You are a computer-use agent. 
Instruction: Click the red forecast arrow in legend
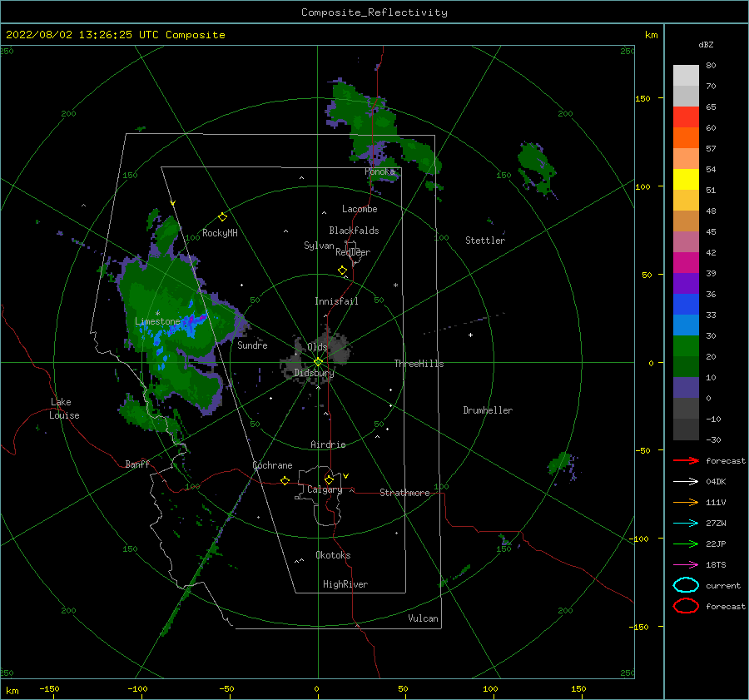click(x=686, y=460)
